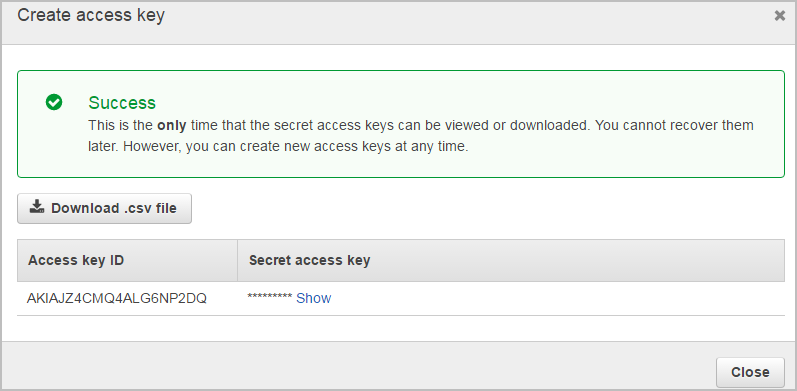797x391 pixels.
Task: Reveal the secret access key via the Show link
Action: pos(314,298)
